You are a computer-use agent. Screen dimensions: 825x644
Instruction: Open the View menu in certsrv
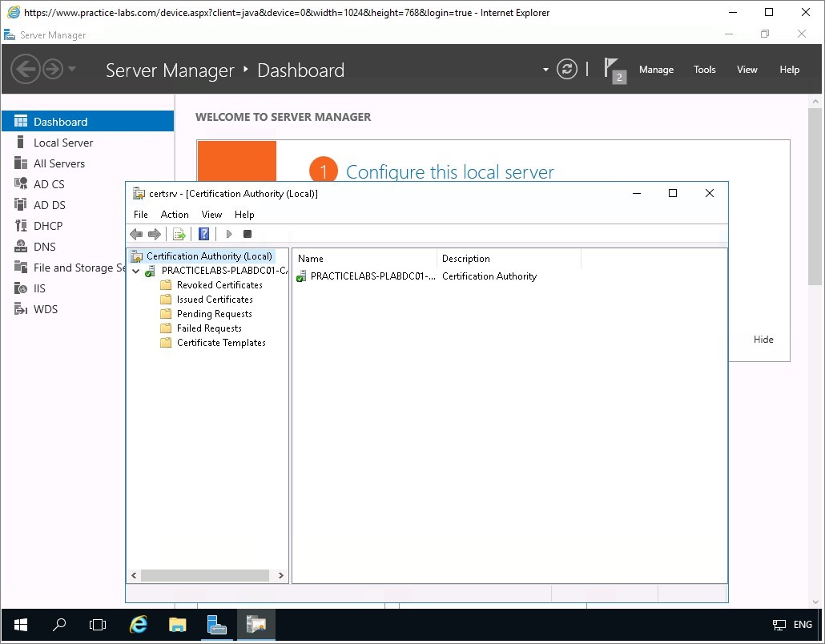(211, 215)
